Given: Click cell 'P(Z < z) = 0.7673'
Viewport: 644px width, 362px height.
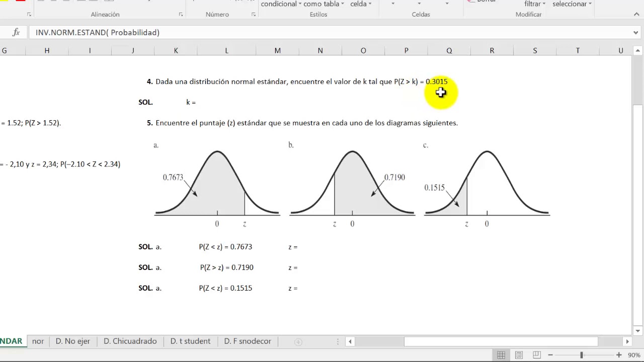Looking at the screenshot, I should pyautogui.click(x=225, y=247).
